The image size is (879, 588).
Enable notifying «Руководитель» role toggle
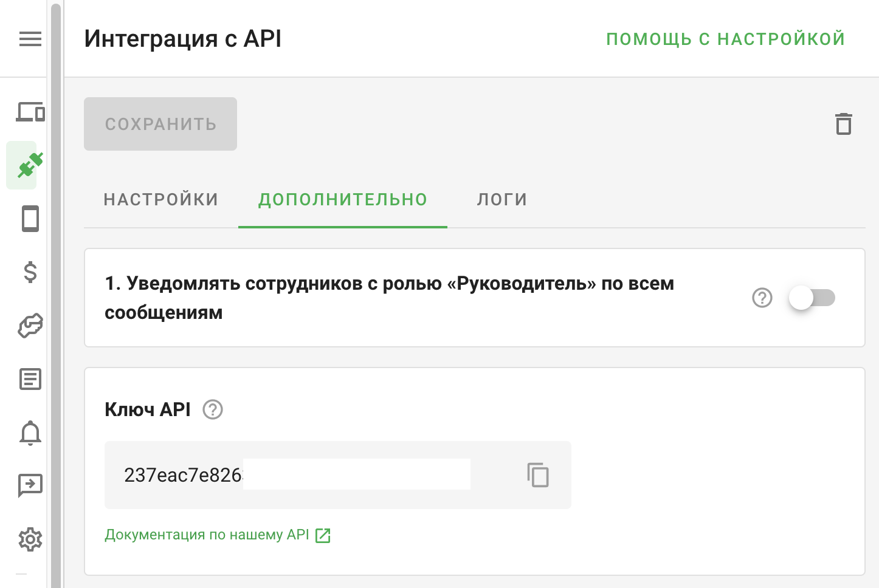812,298
